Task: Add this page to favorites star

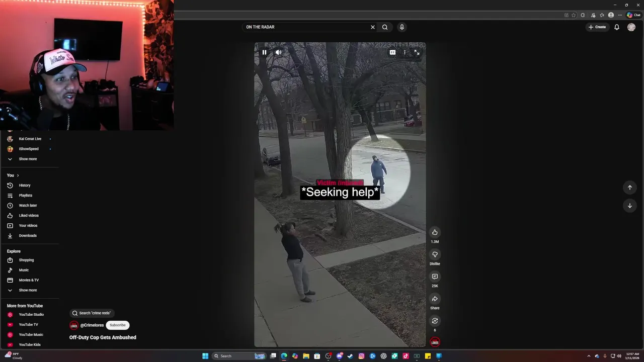Action: point(574,15)
